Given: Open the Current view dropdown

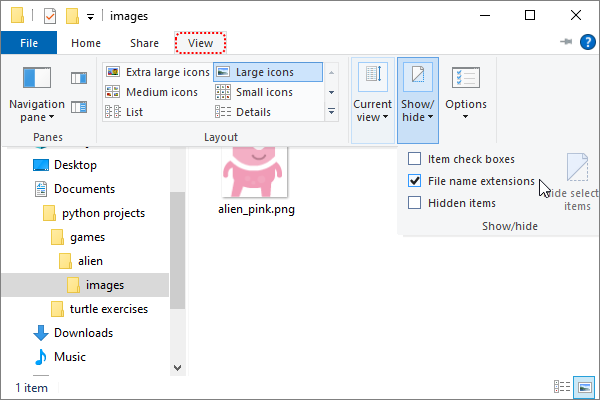Looking at the screenshot, I should coord(373,100).
